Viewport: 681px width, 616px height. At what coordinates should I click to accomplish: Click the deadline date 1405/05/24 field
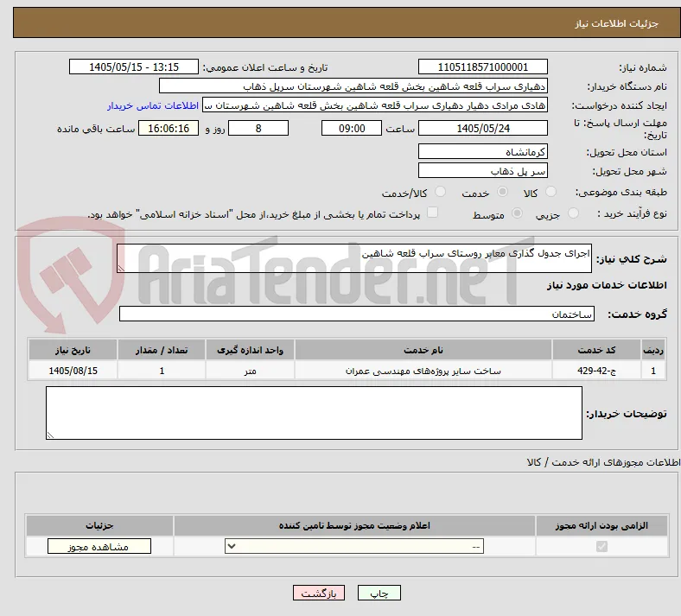pyautogui.click(x=483, y=128)
